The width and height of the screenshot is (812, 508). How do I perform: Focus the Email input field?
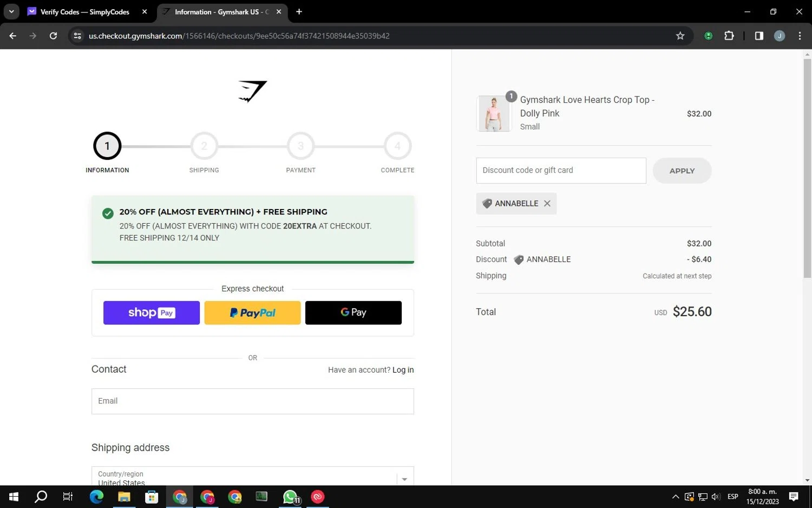[x=253, y=401]
